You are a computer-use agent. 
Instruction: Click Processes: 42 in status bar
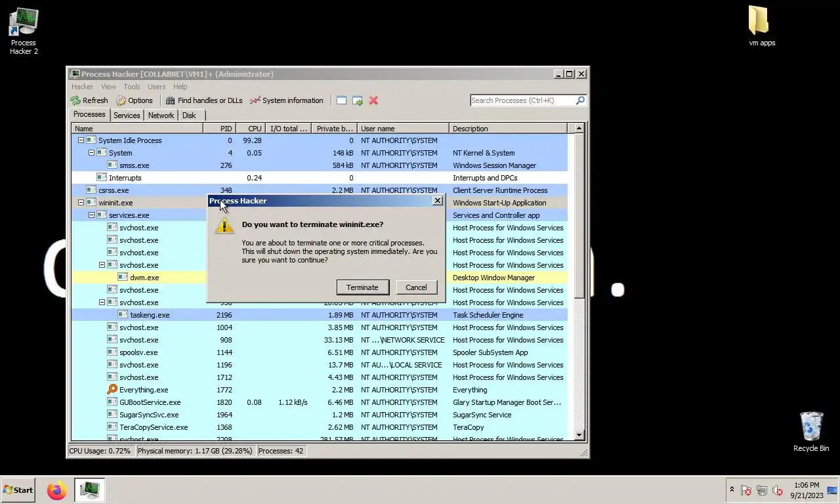[x=281, y=451]
